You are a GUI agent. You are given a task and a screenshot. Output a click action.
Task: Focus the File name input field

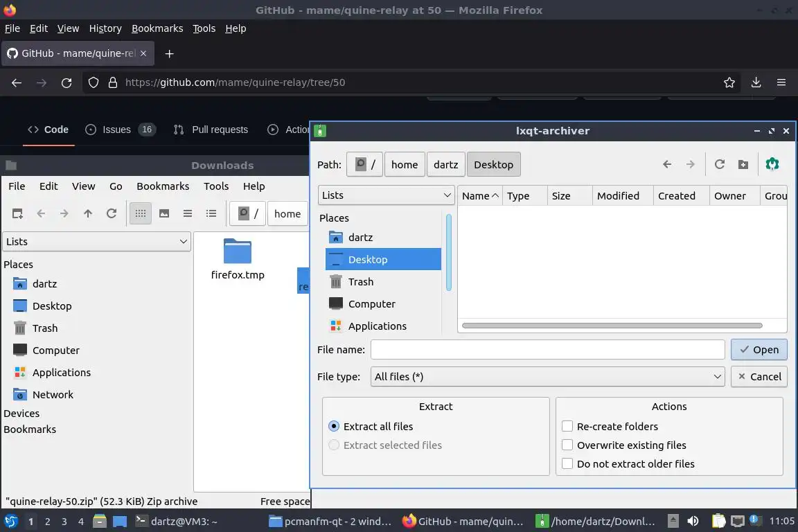tap(548, 350)
